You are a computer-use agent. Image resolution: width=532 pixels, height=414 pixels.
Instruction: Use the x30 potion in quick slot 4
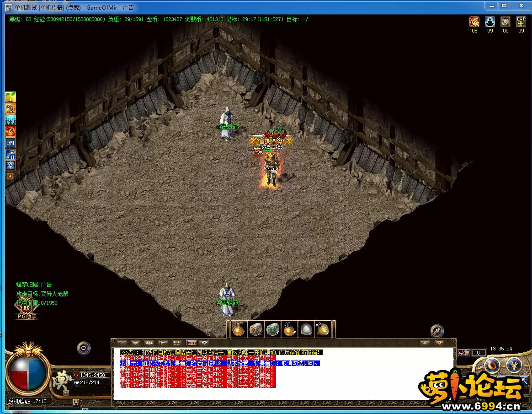289,329
